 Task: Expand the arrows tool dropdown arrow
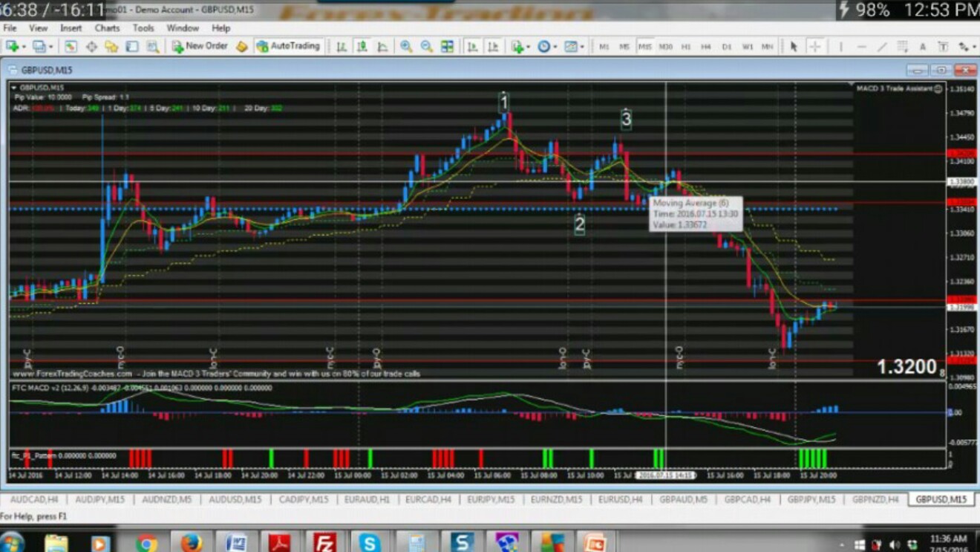tap(974, 46)
